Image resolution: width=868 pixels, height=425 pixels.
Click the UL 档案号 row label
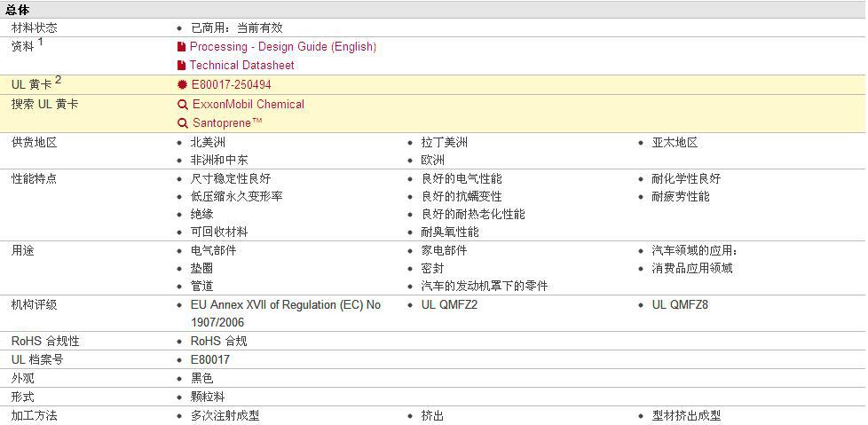click(x=37, y=360)
